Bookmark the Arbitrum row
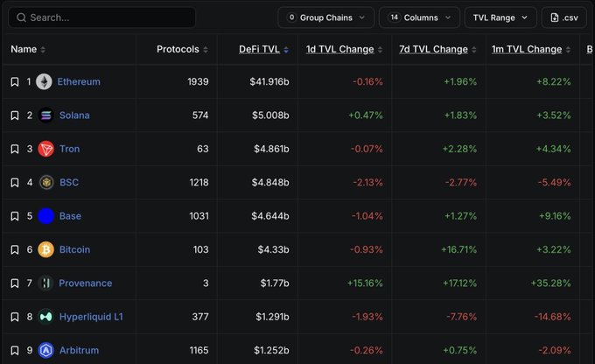595x364 pixels. click(x=15, y=350)
